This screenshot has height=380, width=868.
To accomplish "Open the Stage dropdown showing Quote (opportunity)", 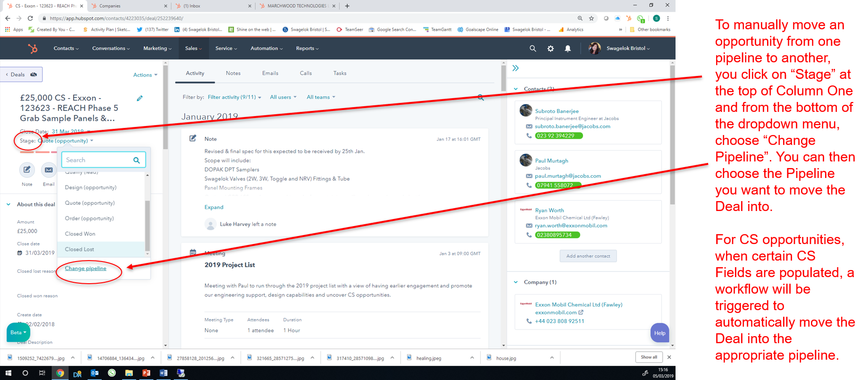I will tap(66, 141).
